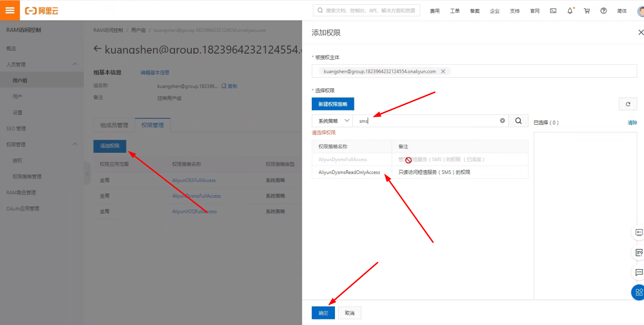Viewport: 644px width, 325px height.
Task: Open the AliyunOSSFullAccess policy link
Action: coord(194,180)
